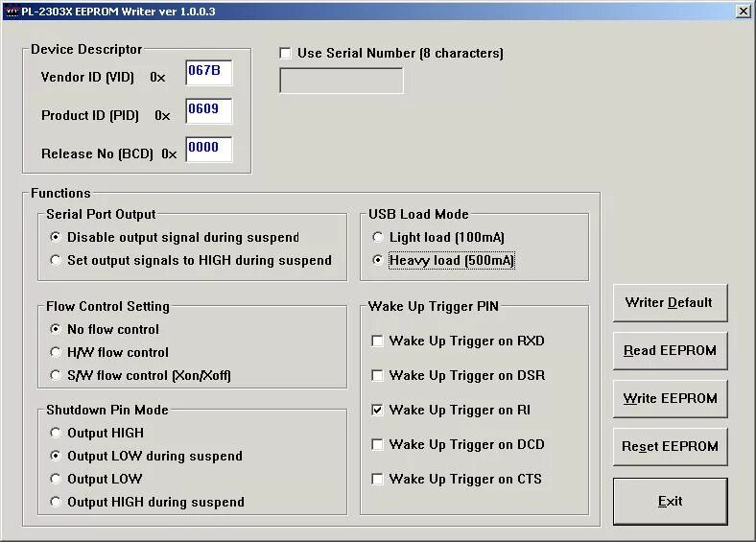Click the Release No field showing 0000
756x542 pixels.
click(209, 149)
